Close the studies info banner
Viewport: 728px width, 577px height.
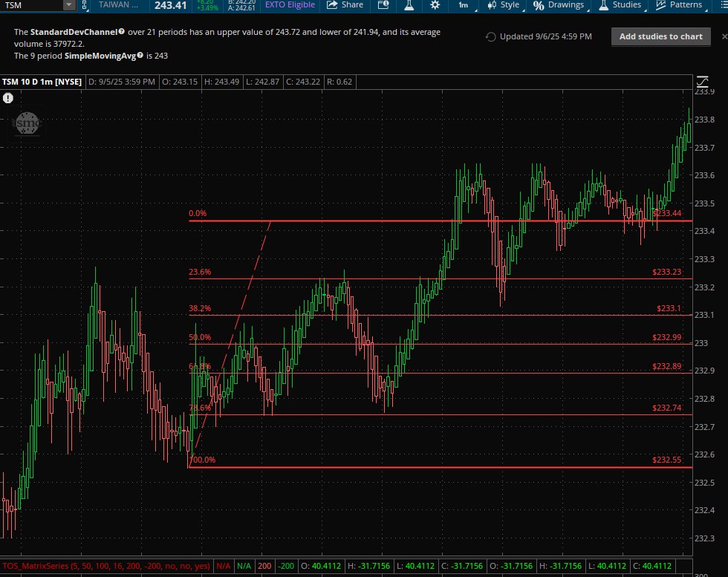click(x=724, y=36)
